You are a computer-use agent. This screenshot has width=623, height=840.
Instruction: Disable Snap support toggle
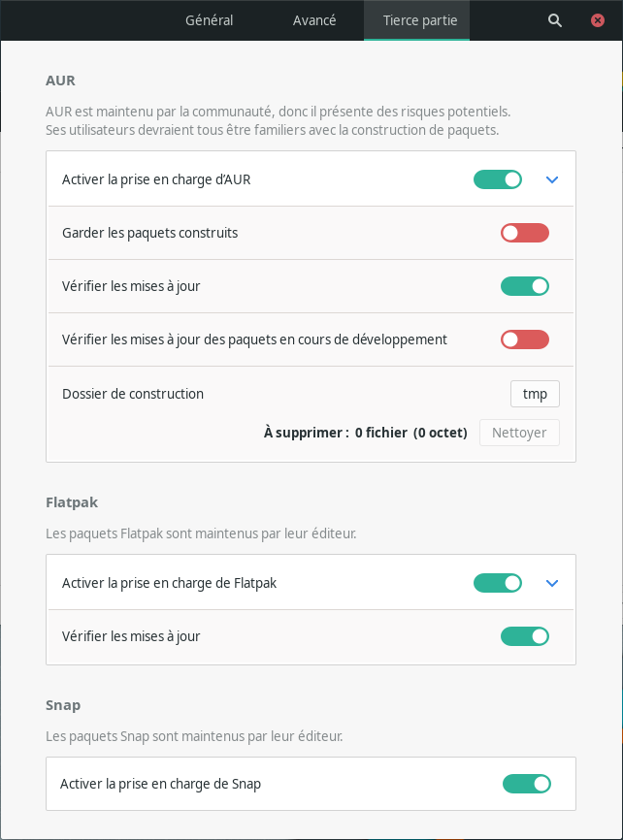(x=527, y=783)
